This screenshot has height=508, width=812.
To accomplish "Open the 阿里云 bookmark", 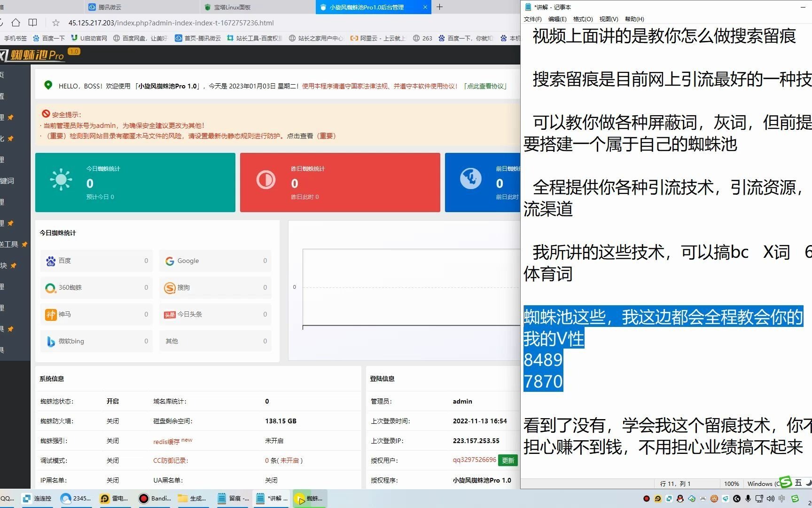I will click(x=378, y=38).
